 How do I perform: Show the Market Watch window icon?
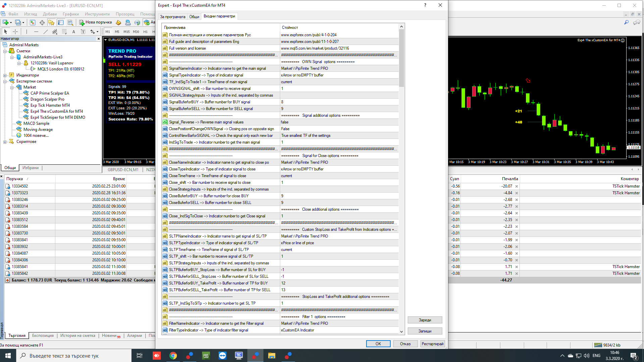click(33, 22)
